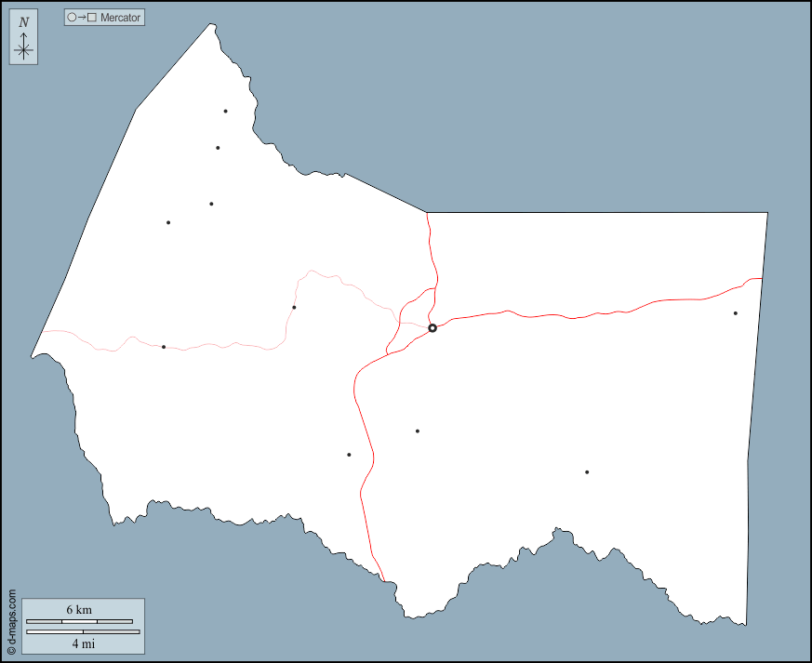812x663 pixels.
Task: Select the town dot west of the southbound red road
Action: pos(349,455)
